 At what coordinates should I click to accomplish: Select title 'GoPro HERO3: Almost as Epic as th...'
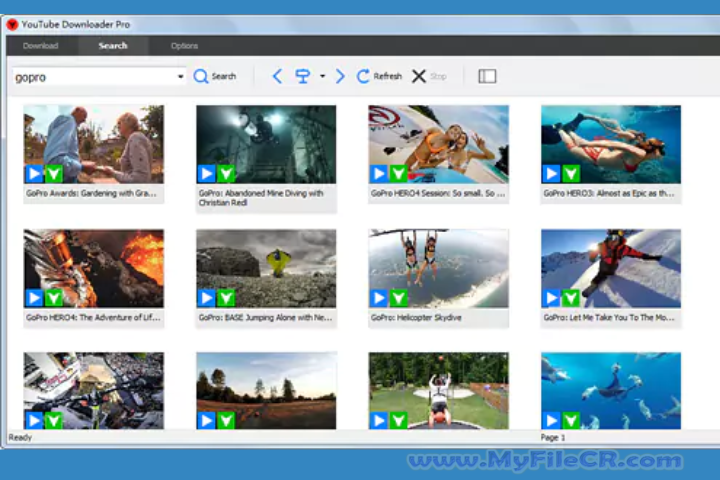[609, 193]
